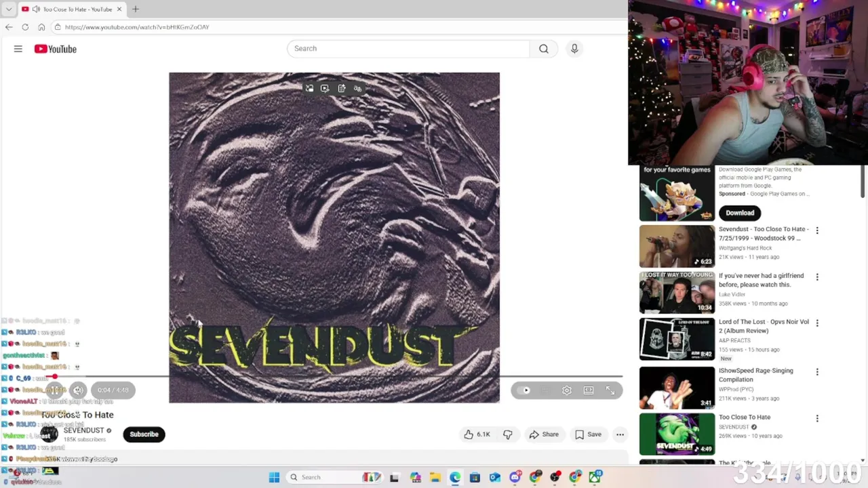
Task: Open OBS Studio from taskbar
Action: [555, 477]
